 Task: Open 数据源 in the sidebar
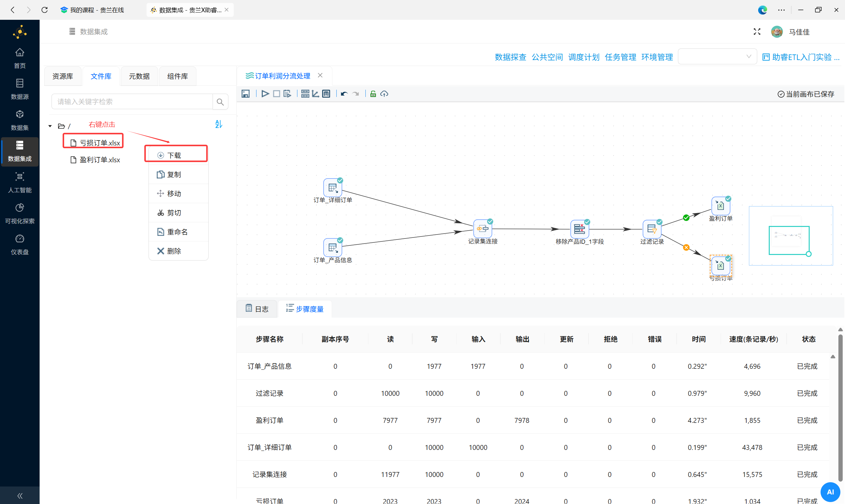tap(20, 89)
